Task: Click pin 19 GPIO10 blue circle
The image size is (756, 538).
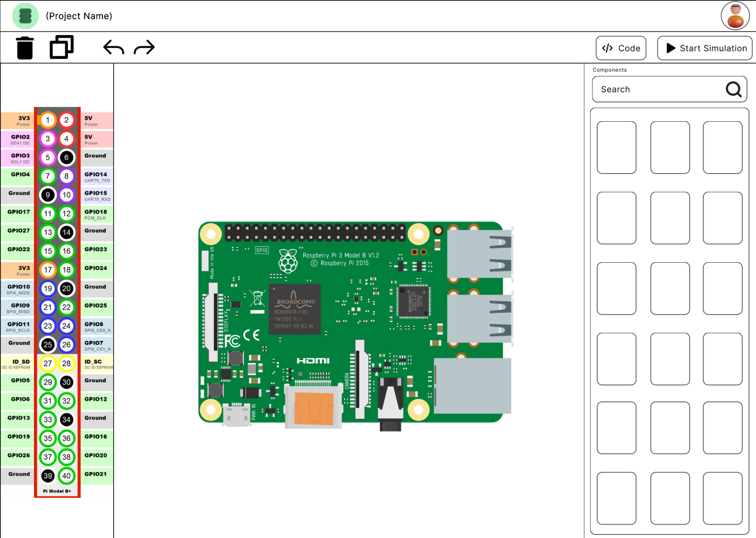Action: coord(48,288)
